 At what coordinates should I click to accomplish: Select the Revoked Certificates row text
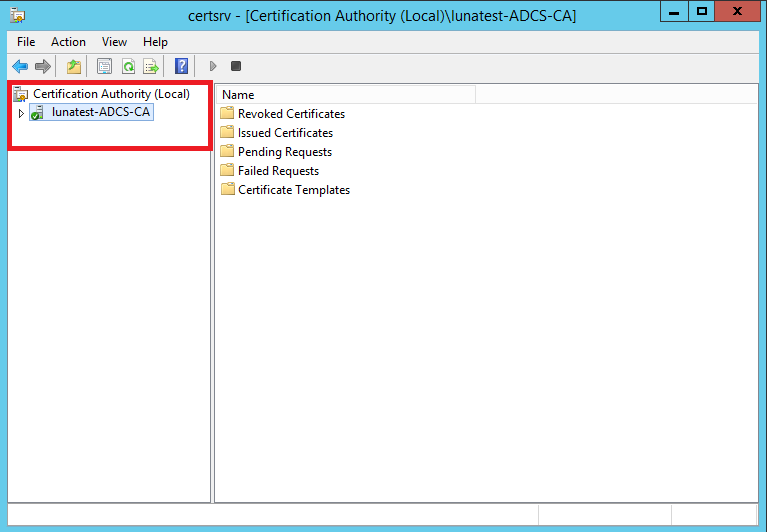click(x=292, y=114)
